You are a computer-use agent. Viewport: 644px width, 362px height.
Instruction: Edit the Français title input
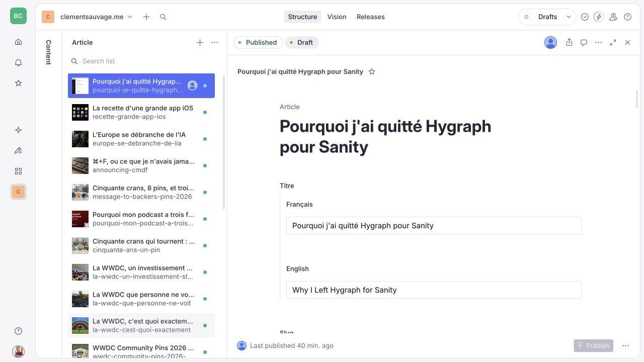(x=434, y=225)
